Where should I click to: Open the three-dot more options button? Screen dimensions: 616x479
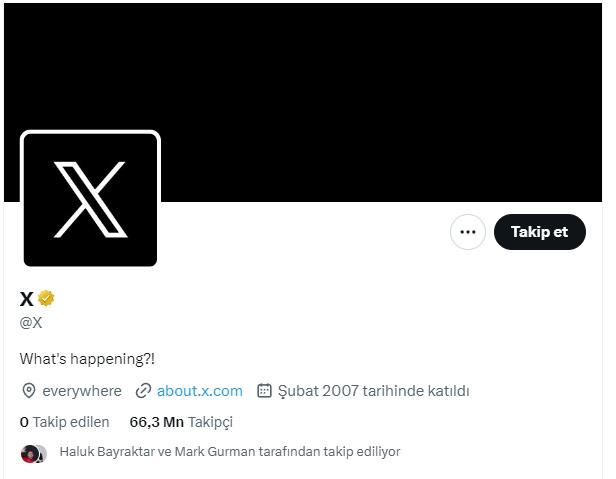pyautogui.click(x=468, y=232)
